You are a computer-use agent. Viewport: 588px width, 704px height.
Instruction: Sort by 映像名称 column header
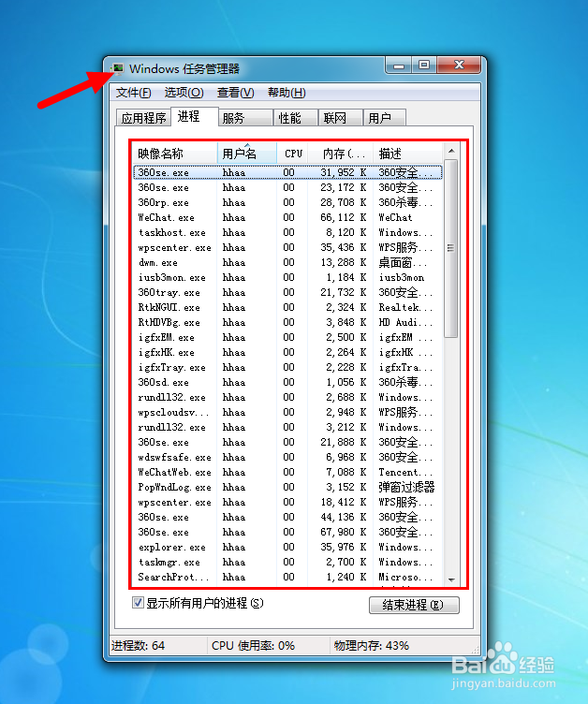click(175, 154)
